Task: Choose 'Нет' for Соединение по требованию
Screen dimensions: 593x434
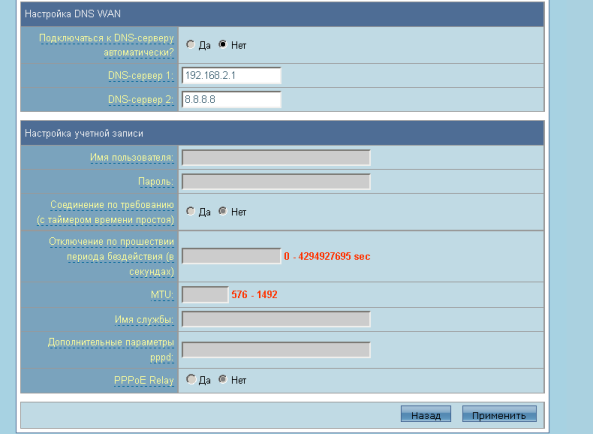Action: (223, 211)
